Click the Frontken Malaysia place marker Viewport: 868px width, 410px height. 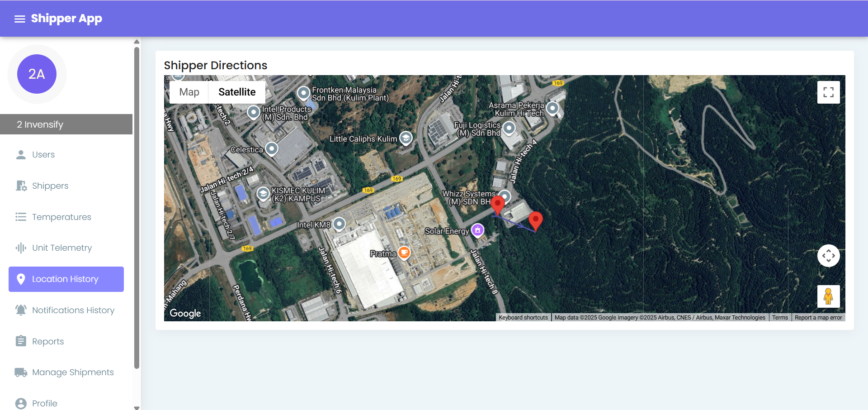[303, 93]
